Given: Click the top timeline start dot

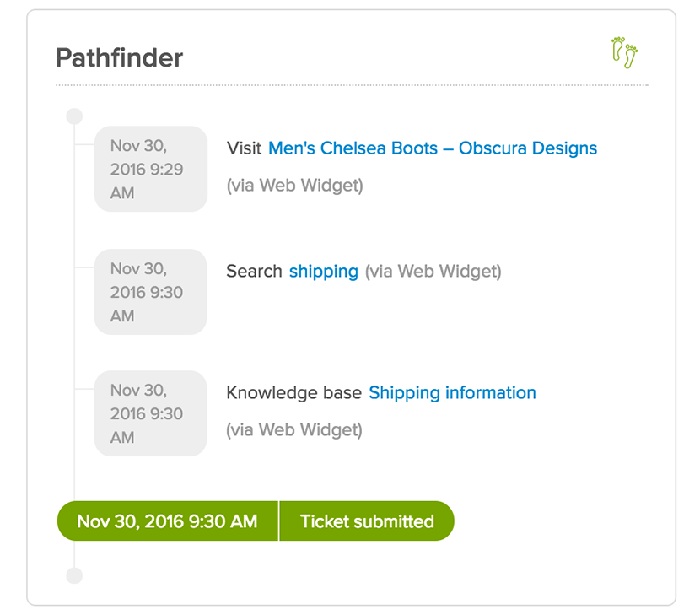Looking at the screenshot, I should tap(74, 116).
